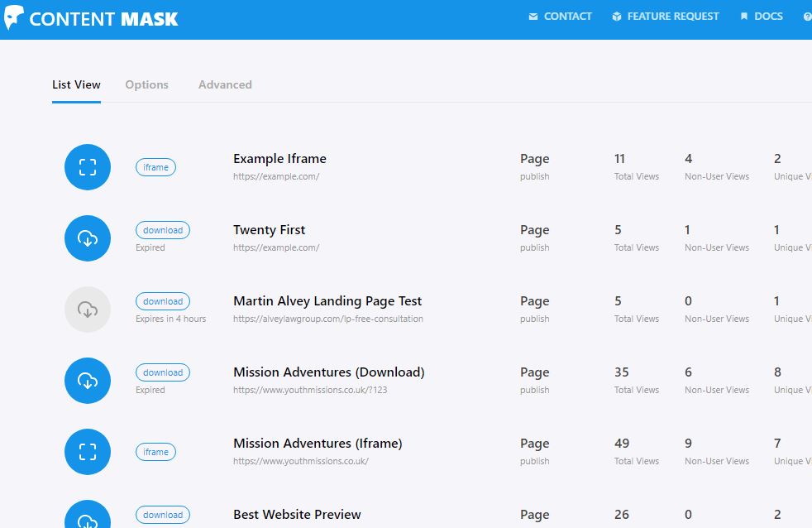
Task: Click the 49 Total Views count
Action: (622, 444)
